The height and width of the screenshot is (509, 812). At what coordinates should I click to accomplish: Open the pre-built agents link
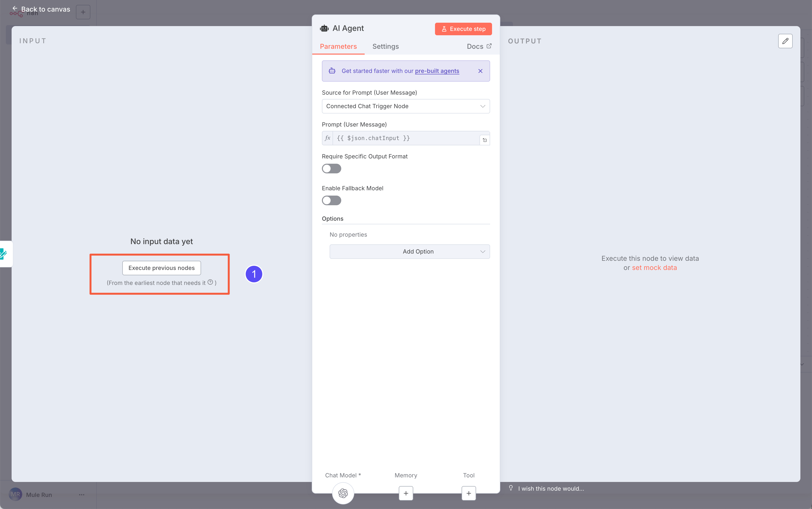pyautogui.click(x=437, y=71)
